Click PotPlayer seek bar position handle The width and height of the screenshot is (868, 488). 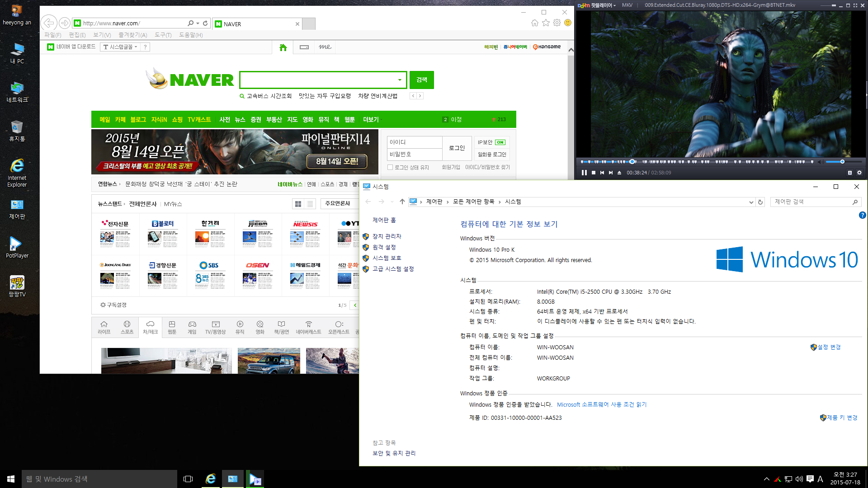pyautogui.click(x=632, y=162)
